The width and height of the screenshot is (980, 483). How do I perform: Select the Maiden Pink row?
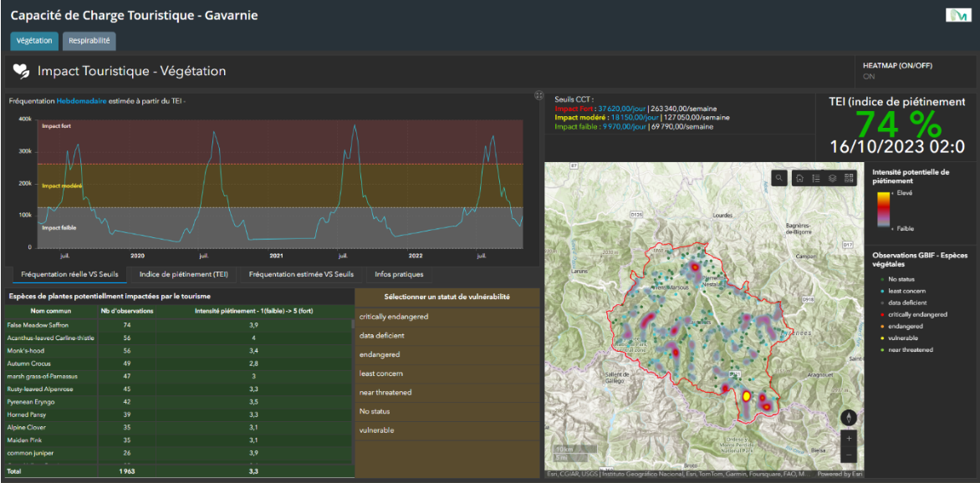coord(177,440)
